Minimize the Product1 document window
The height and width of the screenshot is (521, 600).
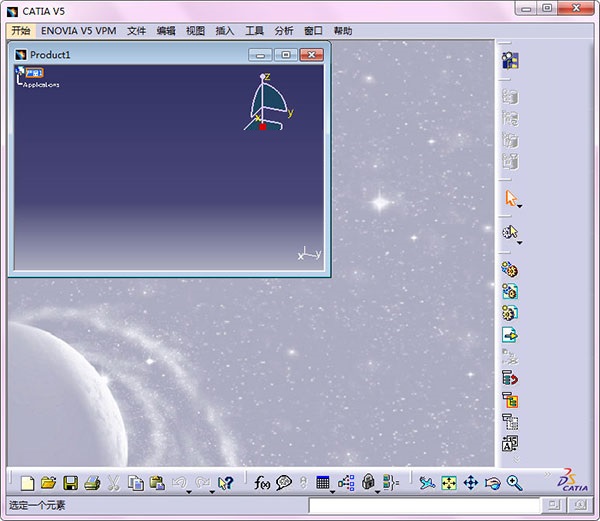[x=260, y=55]
